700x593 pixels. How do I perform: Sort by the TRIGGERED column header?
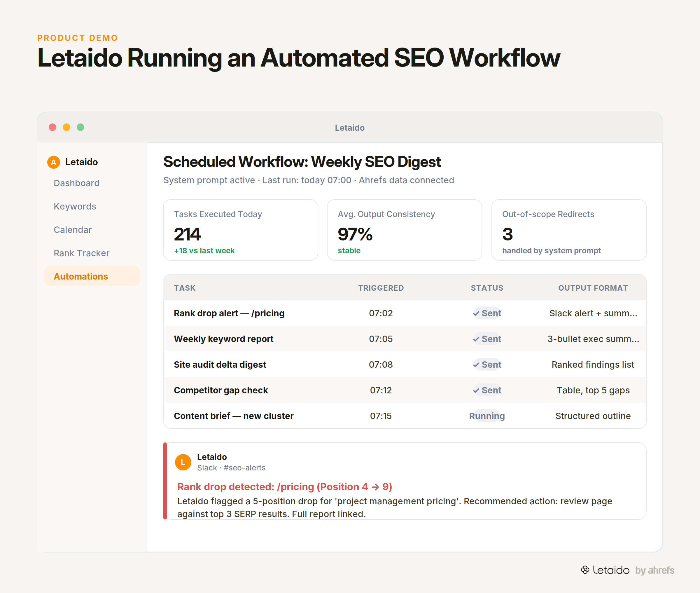(x=381, y=288)
